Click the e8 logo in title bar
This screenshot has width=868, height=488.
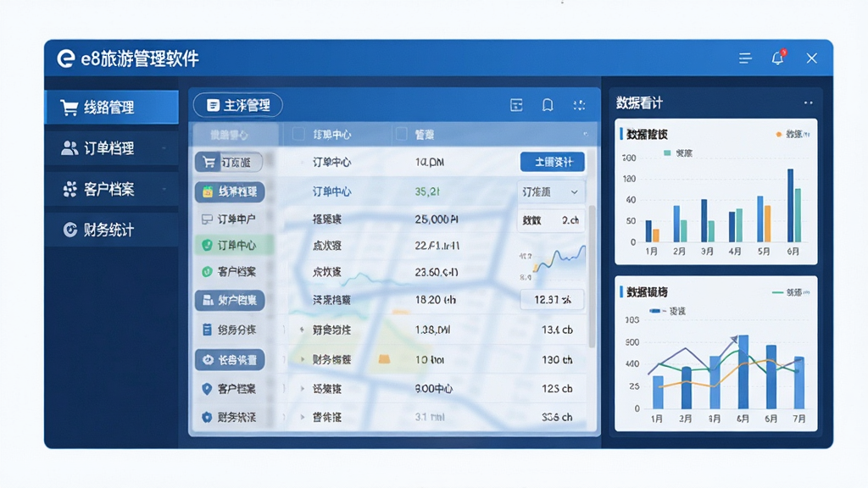click(66, 58)
